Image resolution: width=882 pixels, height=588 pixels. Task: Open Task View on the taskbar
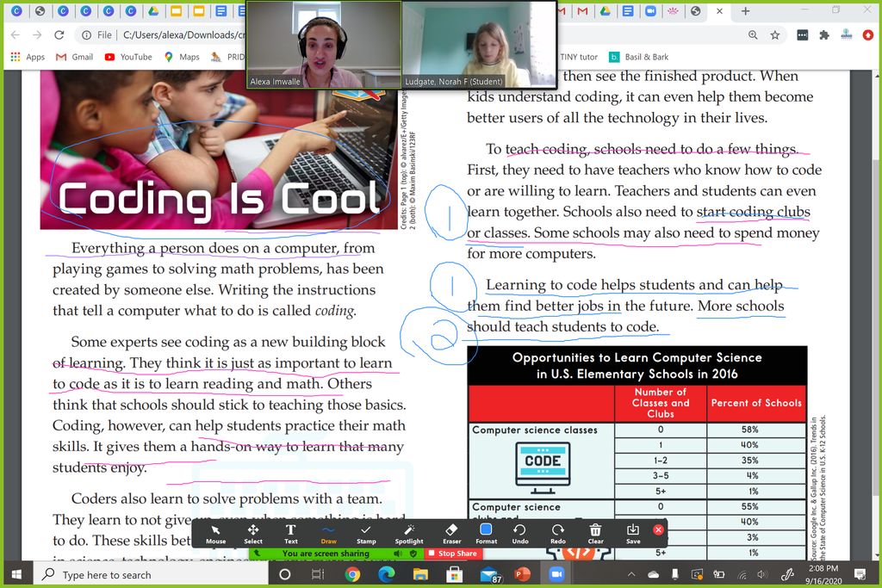318,574
